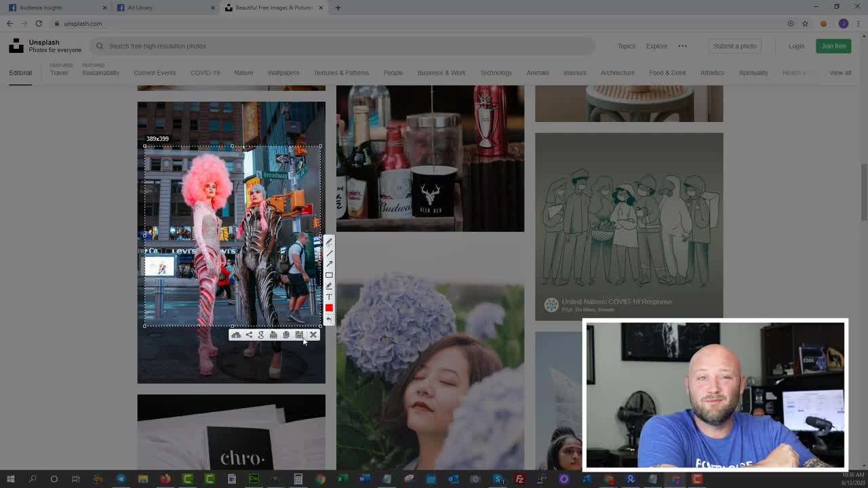868x488 pixels.
Task: Click the green Join free button
Action: 833,46
